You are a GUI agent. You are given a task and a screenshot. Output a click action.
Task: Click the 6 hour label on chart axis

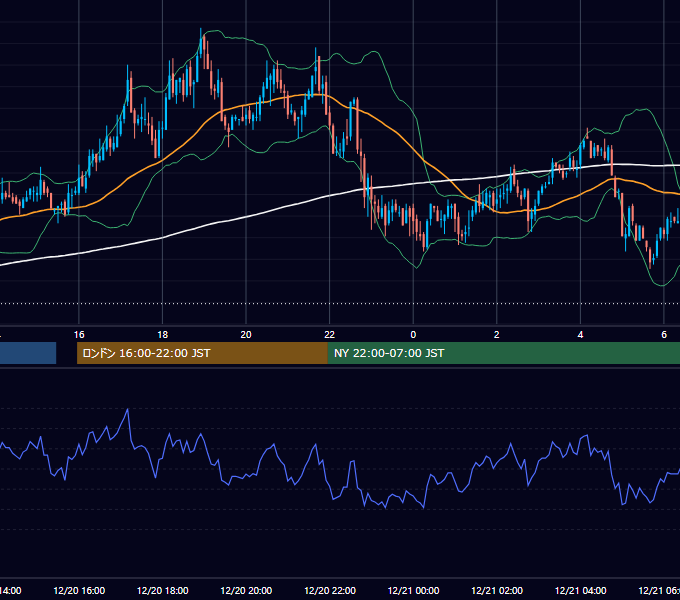click(664, 334)
